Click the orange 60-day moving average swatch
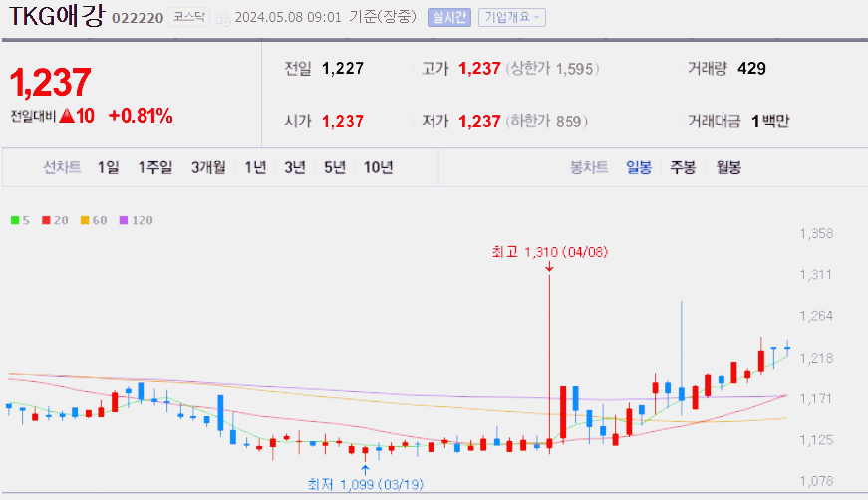The height and width of the screenshot is (500, 868). (85, 220)
